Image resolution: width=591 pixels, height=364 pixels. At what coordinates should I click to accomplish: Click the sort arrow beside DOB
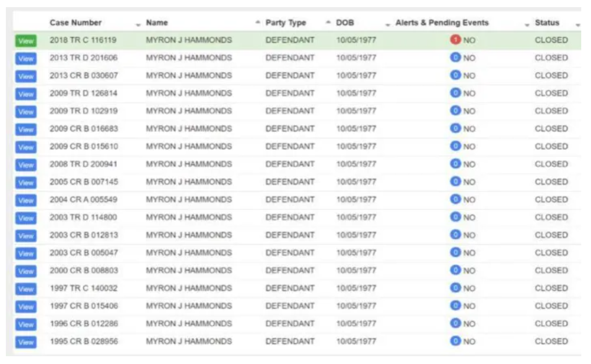pos(388,25)
